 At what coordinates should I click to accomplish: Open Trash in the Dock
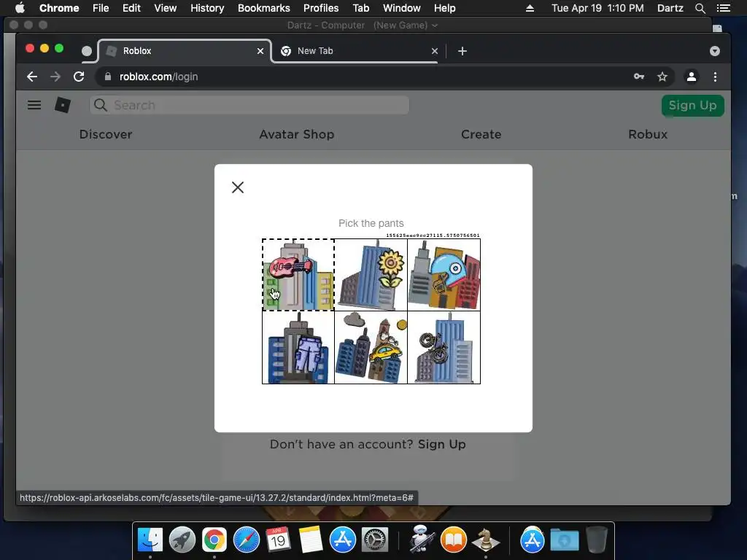pyautogui.click(x=597, y=540)
